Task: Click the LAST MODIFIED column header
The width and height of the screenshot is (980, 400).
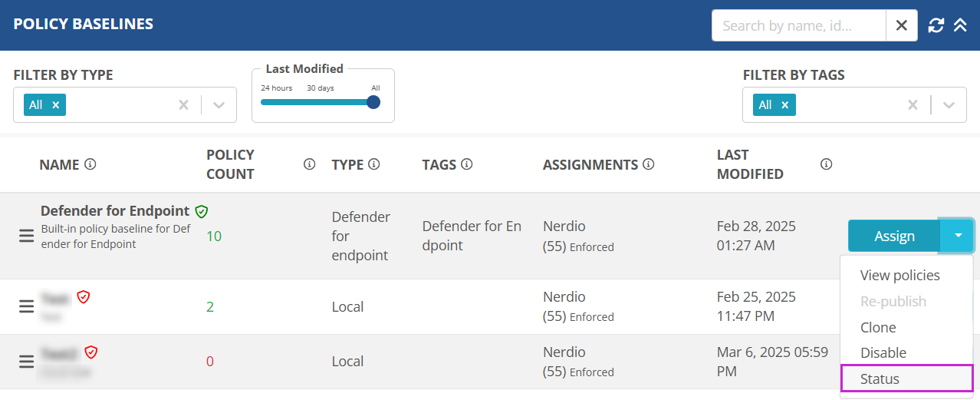Action: coord(750,164)
